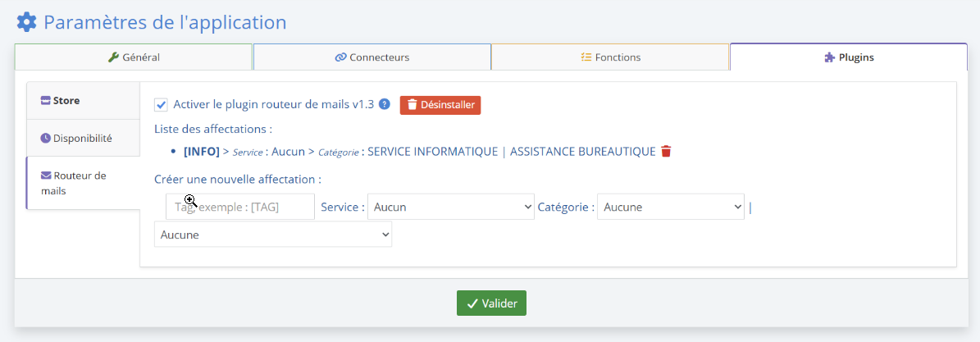Expand the Catégorie dropdown

tap(670, 207)
